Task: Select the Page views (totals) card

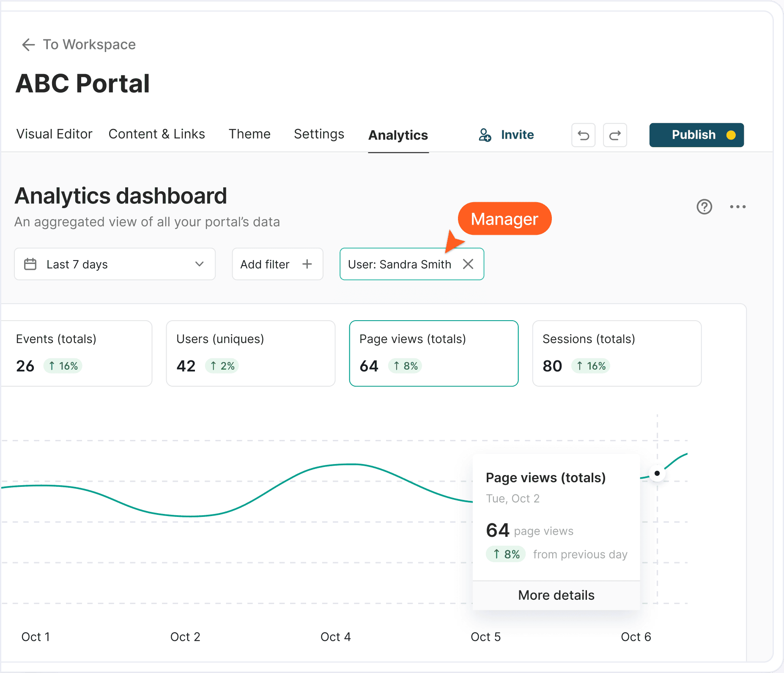Action: point(434,353)
